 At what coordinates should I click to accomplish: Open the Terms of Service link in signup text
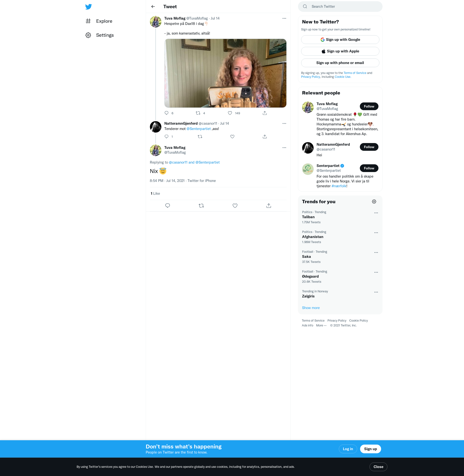click(x=355, y=73)
